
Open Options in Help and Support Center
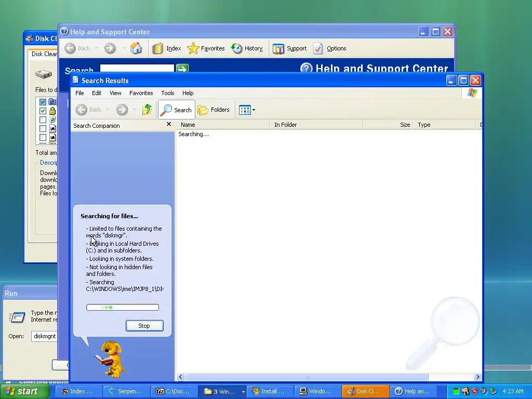pyautogui.click(x=329, y=48)
